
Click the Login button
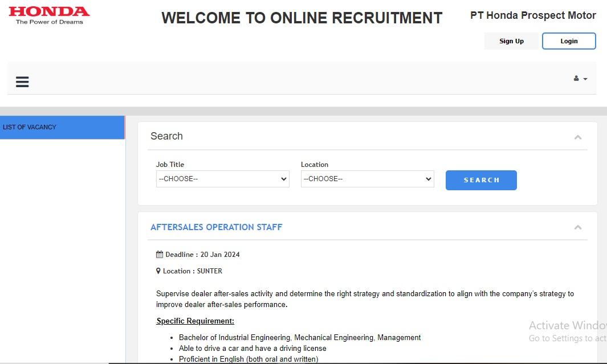[568, 41]
